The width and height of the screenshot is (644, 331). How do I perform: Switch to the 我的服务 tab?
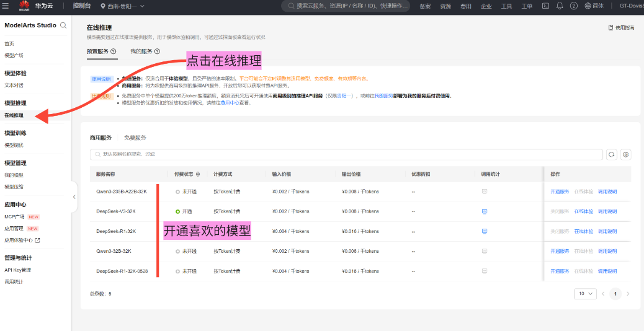pos(141,51)
